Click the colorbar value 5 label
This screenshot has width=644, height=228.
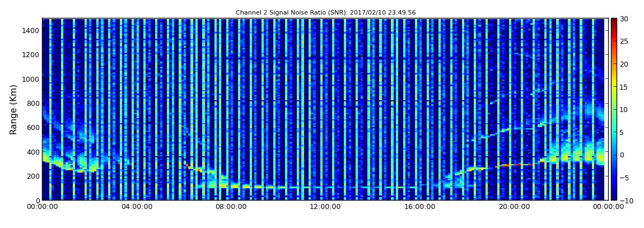click(622, 132)
